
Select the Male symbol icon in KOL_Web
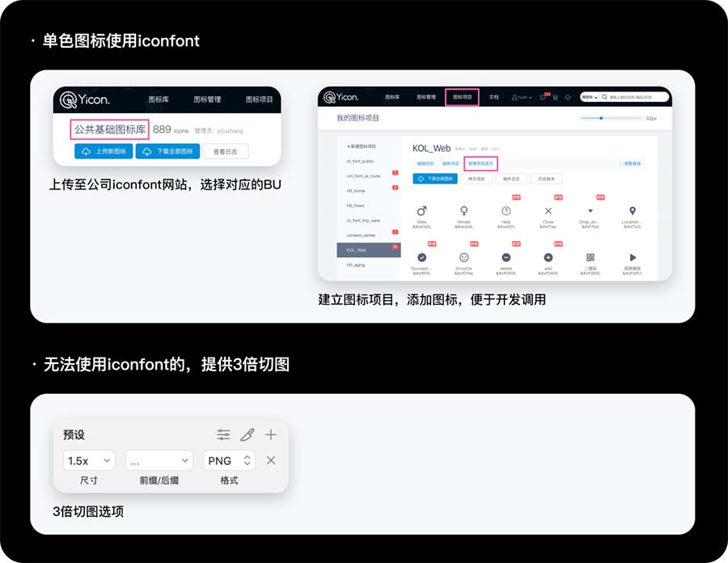(421, 211)
